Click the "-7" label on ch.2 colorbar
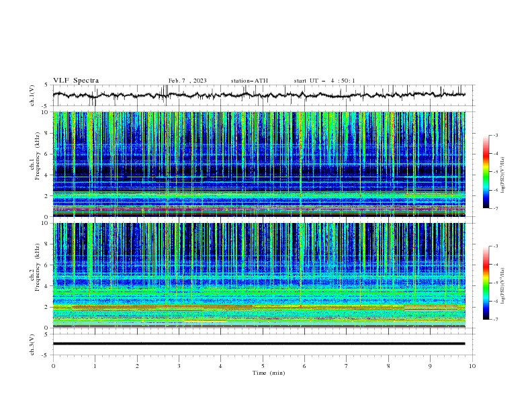 496,319
